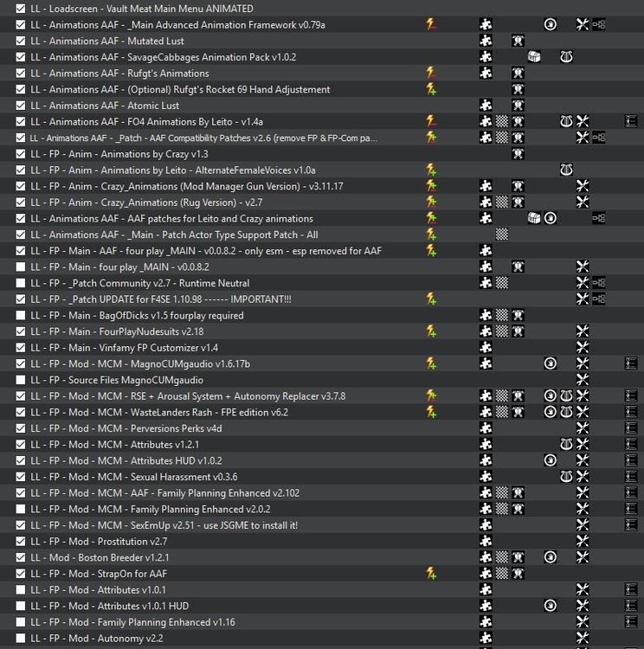
Task: Click MCM config icon on FO4 Animations By Leito row
Action: click(x=631, y=121)
